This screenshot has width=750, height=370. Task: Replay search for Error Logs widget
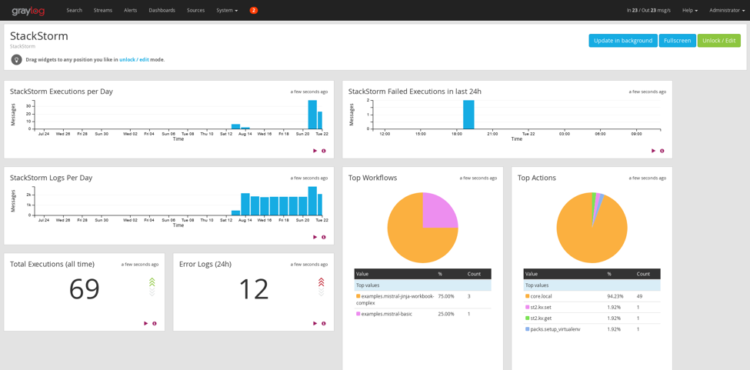click(315, 323)
